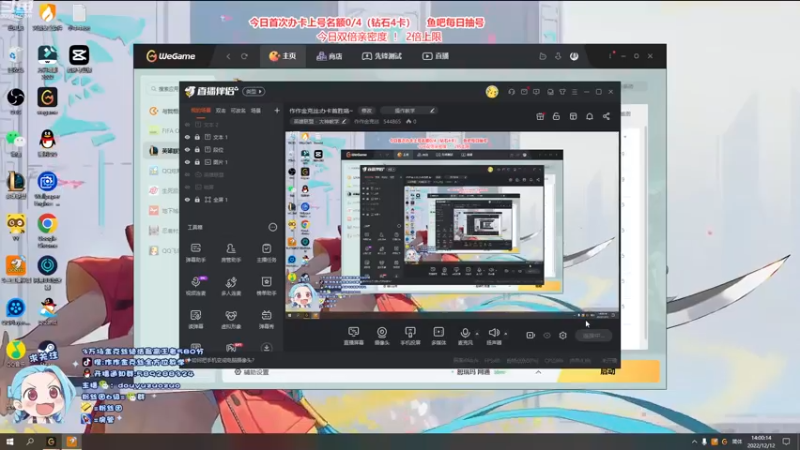The height and width of the screenshot is (450, 800).
Task: Click the unlock padlock icon in room toolbar
Action: click(x=556, y=116)
